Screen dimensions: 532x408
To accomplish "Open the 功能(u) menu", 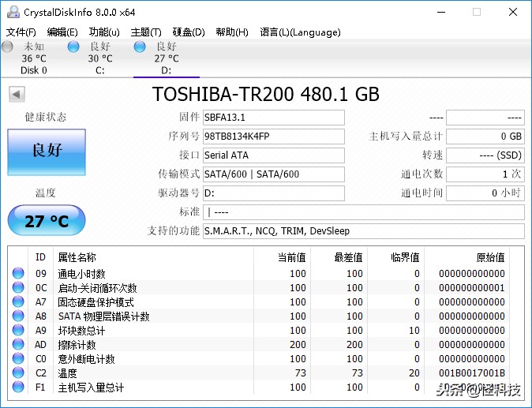I will [x=104, y=32].
